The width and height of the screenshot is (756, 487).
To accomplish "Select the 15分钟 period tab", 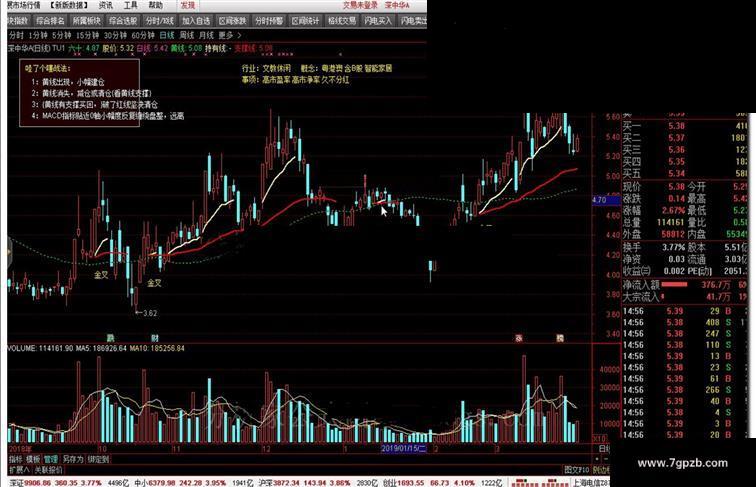I will point(88,35).
